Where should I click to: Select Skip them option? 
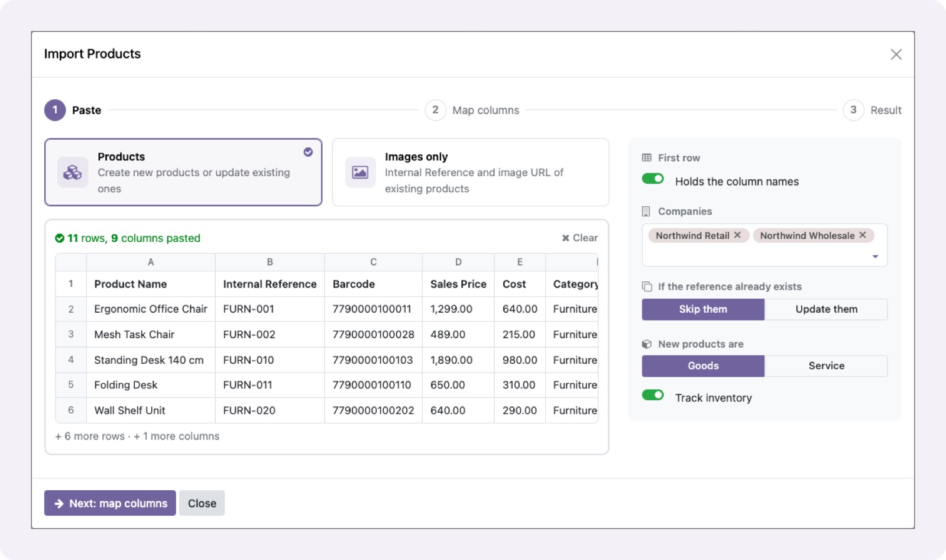703,309
